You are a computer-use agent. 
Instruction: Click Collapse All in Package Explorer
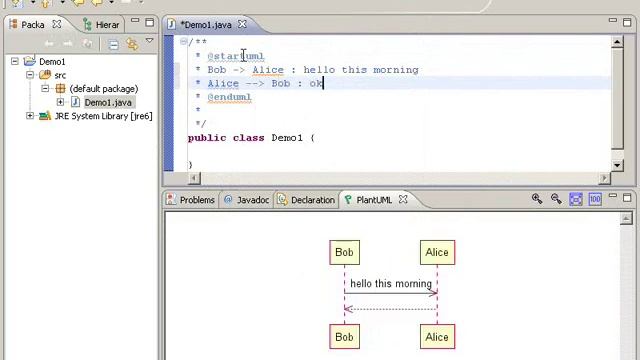tap(113, 44)
